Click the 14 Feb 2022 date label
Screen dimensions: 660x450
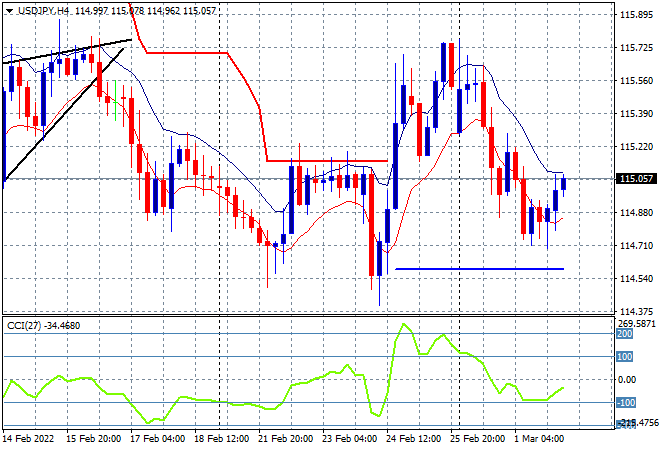point(29,439)
